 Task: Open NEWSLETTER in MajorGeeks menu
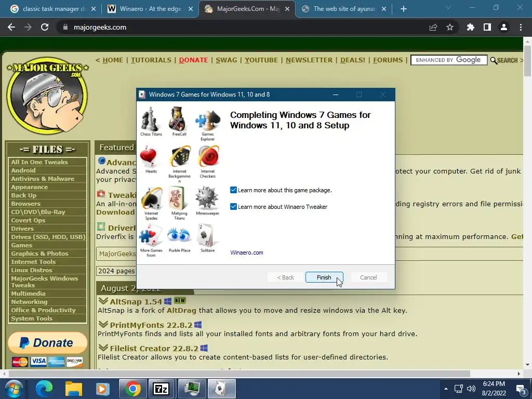tap(309, 60)
